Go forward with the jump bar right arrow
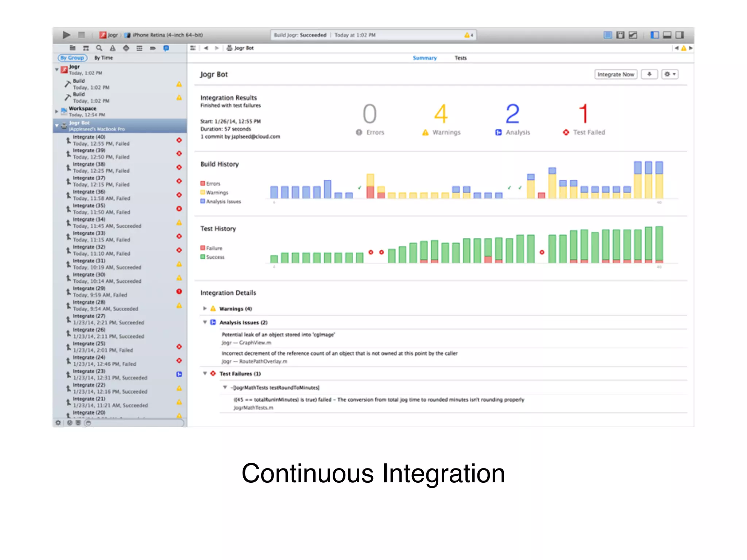Viewport: 747px width, 560px height. [217, 48]
